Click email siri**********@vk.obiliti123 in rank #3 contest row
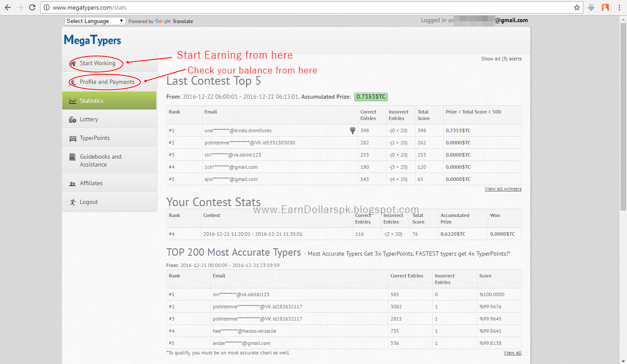This screenshot has height=364, width=627. pyautogui.click(x=233, y=155)
